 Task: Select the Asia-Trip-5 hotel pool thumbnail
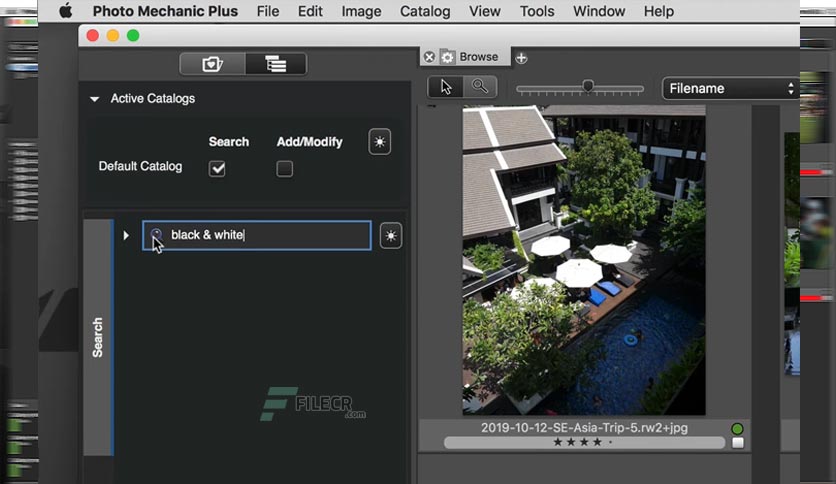point(584,260)
